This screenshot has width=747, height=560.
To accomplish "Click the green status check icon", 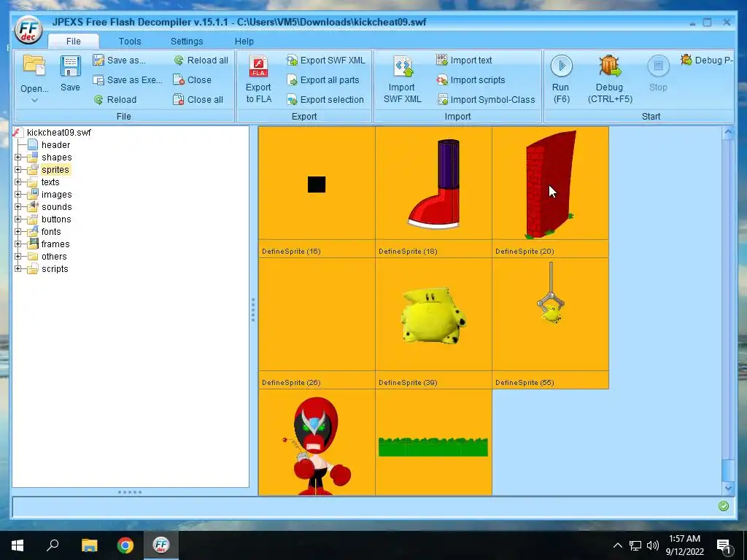I will click(x=723, y=506).
